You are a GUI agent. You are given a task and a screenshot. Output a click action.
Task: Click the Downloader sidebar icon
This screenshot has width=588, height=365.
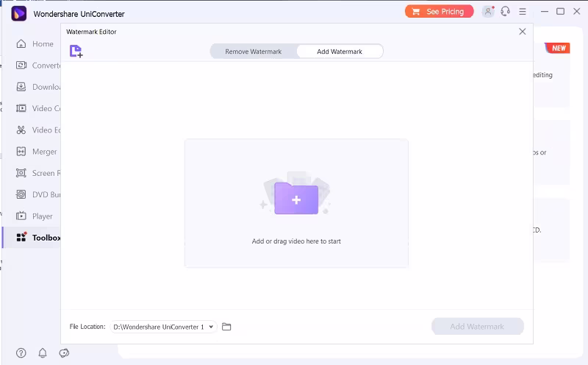[21, 87]
